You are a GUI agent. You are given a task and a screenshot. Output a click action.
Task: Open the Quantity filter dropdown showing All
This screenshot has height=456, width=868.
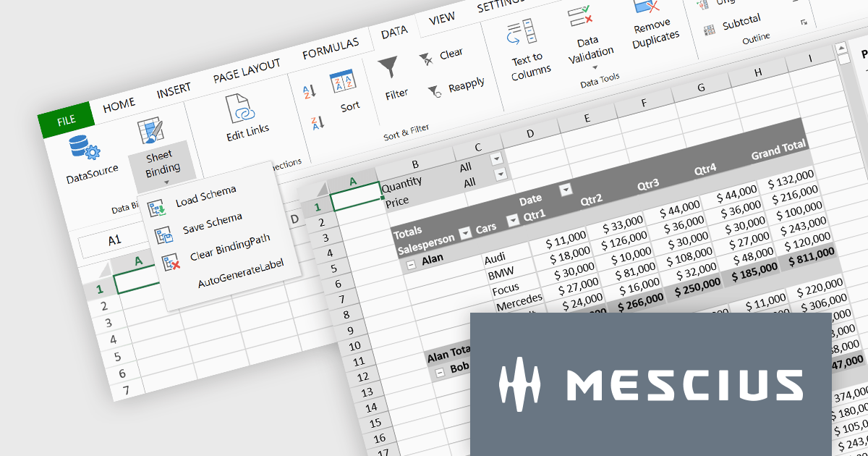(496, 159)
